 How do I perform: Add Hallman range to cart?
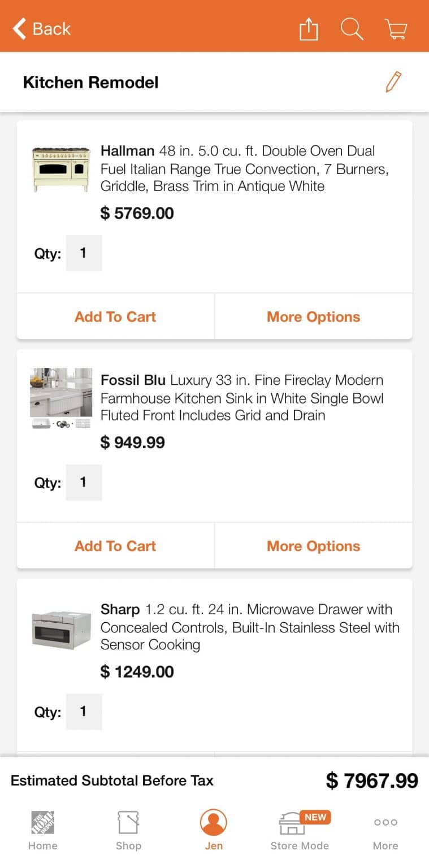[115, 316]
